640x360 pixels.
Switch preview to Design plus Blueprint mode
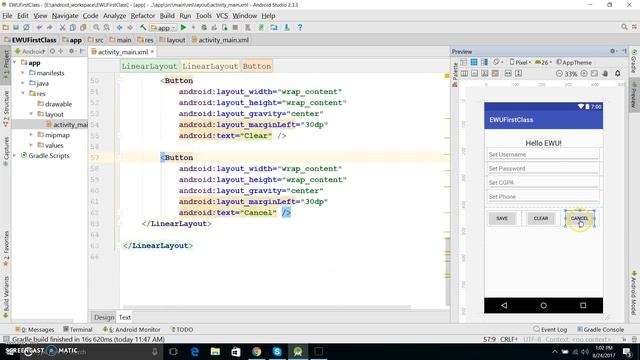tap(484, 62)
